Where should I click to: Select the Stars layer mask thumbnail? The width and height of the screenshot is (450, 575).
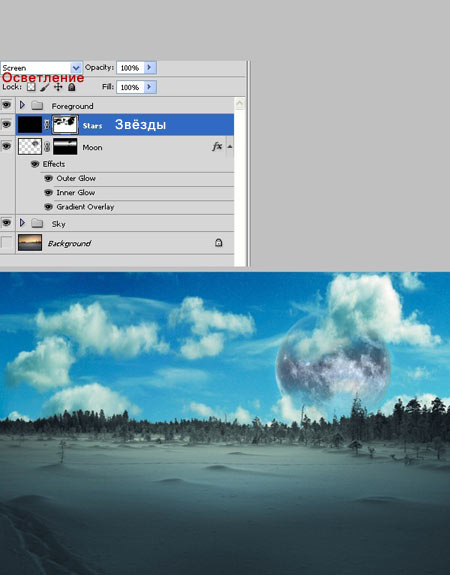(65, 125)
